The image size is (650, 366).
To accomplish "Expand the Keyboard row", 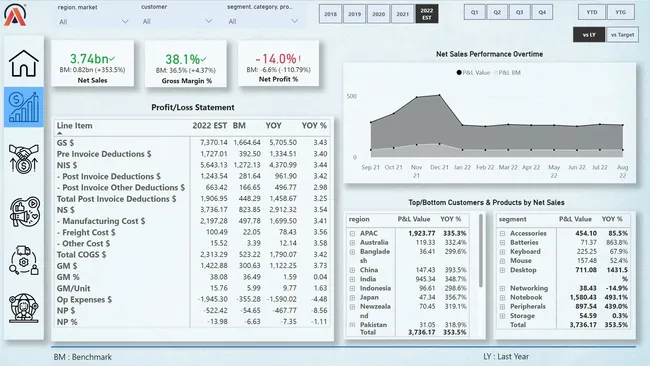I will pos(502,252).
